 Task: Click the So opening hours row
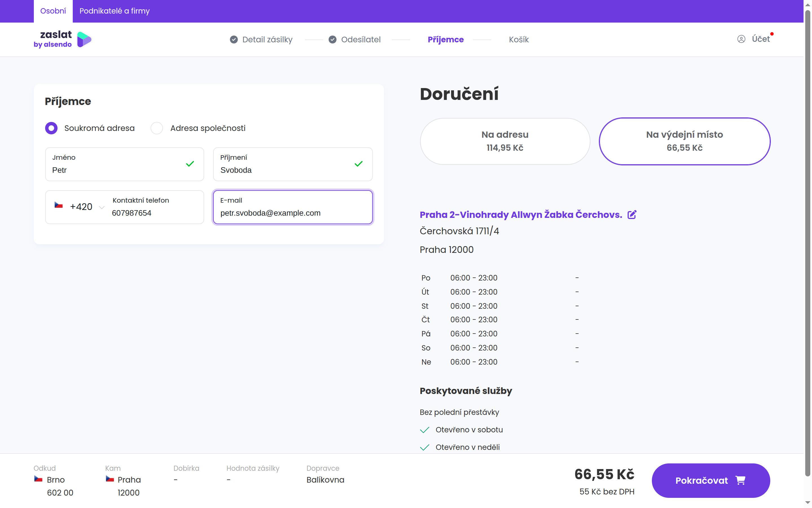coord(500,348)
